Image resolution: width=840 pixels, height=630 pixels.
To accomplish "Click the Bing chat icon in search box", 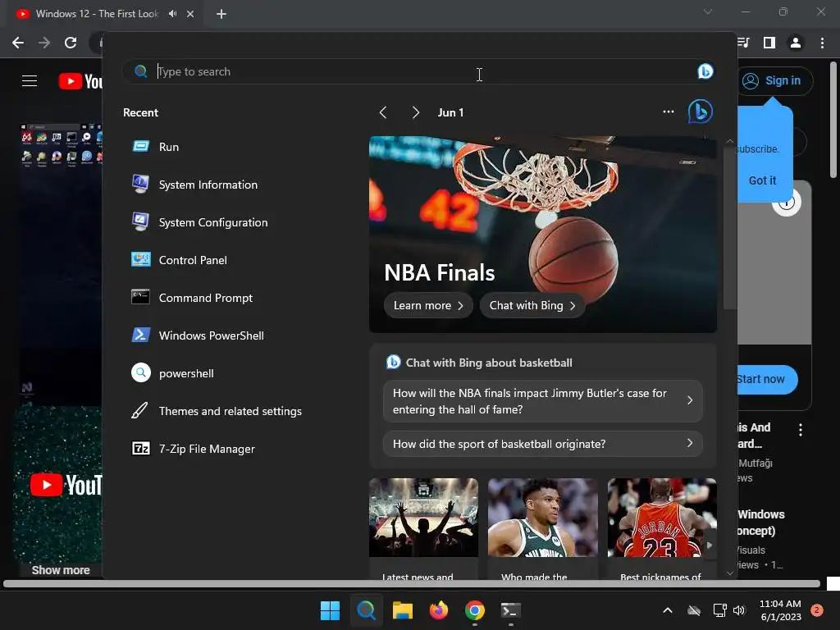I will (x=705, y=71).
